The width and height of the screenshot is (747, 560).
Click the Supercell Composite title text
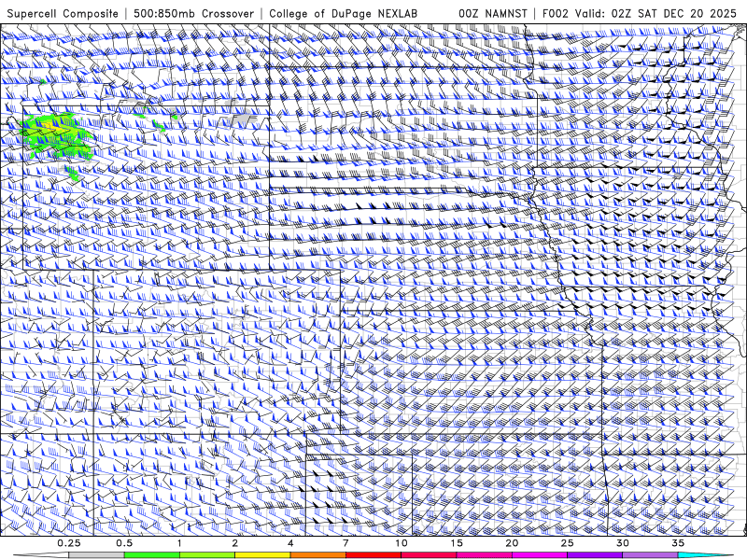(63, 13)
